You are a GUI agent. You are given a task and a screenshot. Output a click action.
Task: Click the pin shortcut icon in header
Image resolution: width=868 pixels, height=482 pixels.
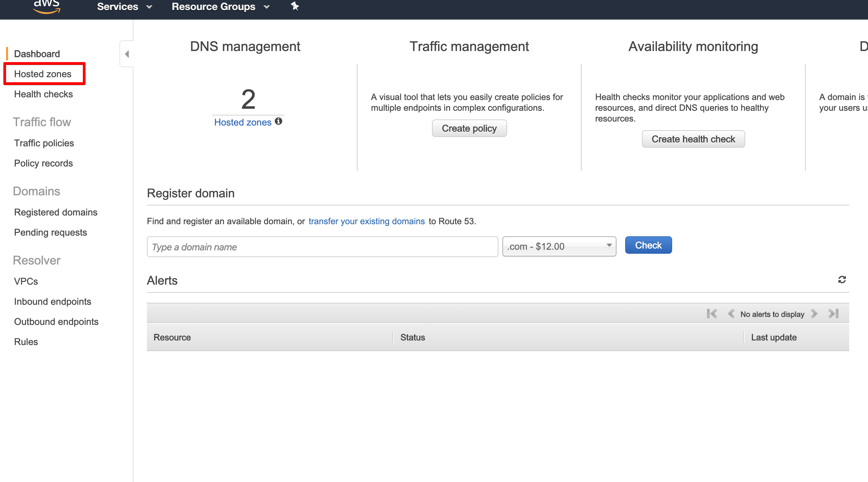(x=295, y=6)
